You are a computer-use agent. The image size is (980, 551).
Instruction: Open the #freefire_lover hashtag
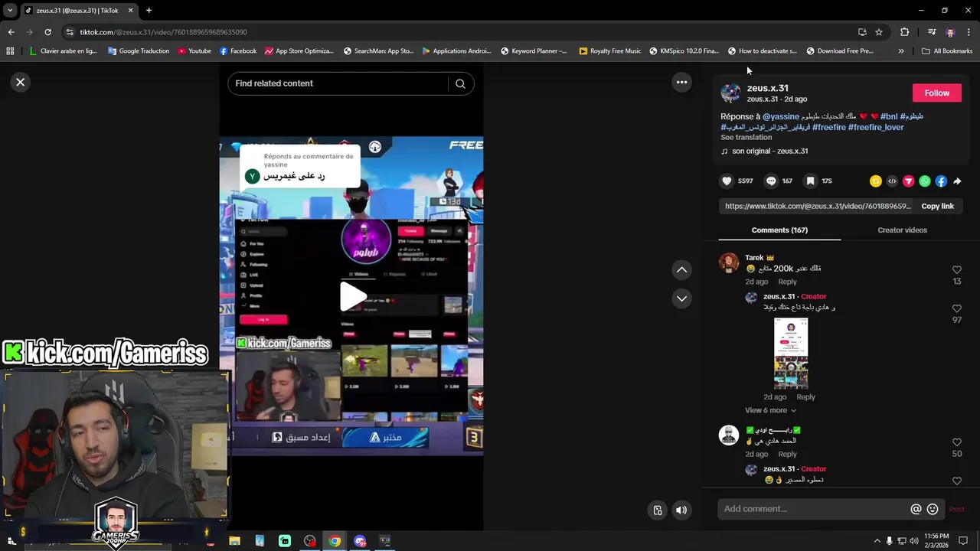(876, 127)
